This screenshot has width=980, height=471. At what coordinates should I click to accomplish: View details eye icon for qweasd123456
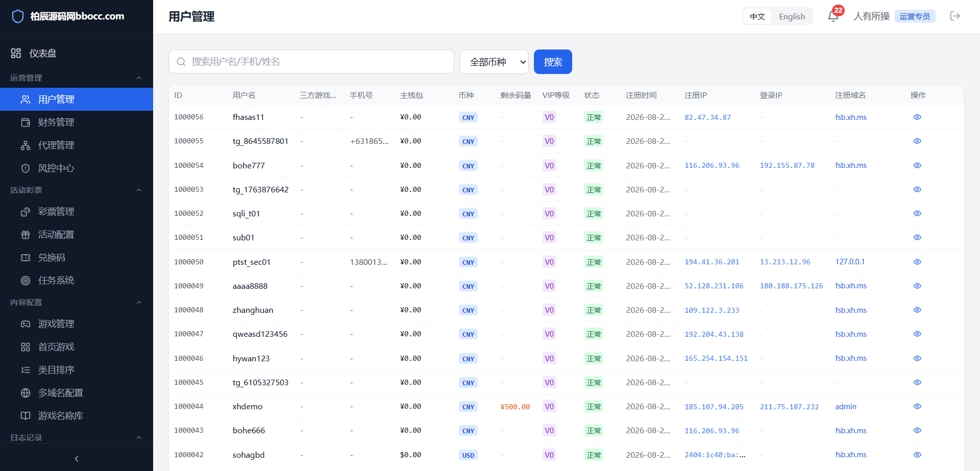point(917,334)
